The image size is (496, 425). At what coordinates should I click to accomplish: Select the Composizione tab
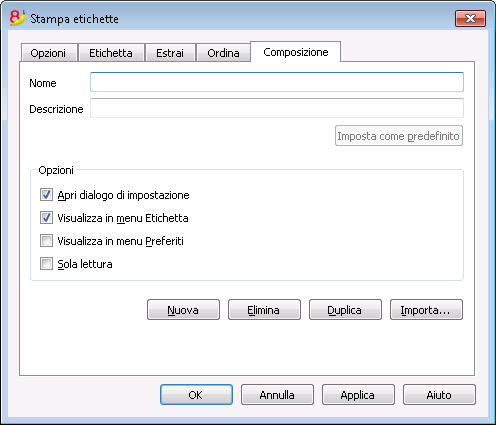pos(296,52)
